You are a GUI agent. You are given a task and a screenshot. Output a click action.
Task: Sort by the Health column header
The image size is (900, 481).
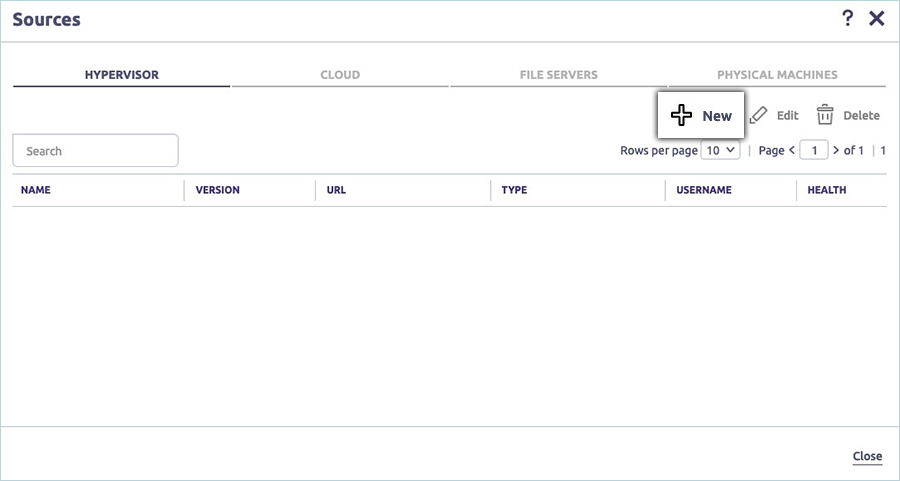point(826,190)
